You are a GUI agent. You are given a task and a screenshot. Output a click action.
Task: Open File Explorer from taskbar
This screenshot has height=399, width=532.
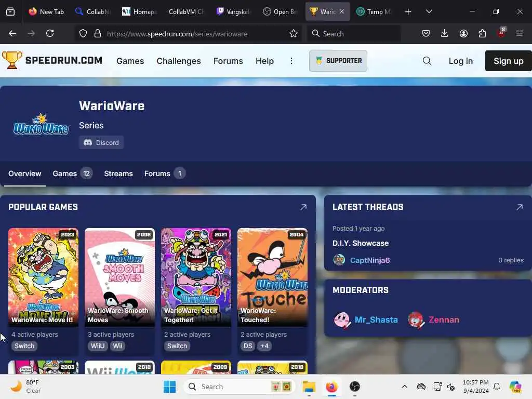309,387
